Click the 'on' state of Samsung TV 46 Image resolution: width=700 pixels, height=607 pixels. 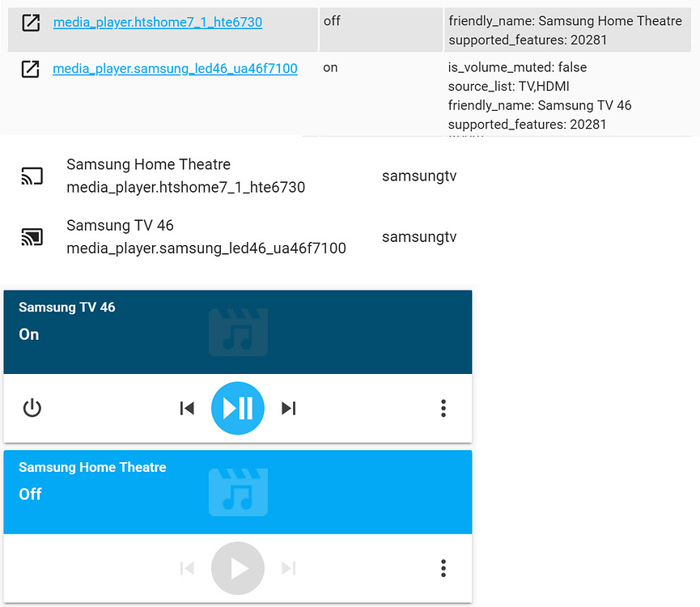point(330,68)
